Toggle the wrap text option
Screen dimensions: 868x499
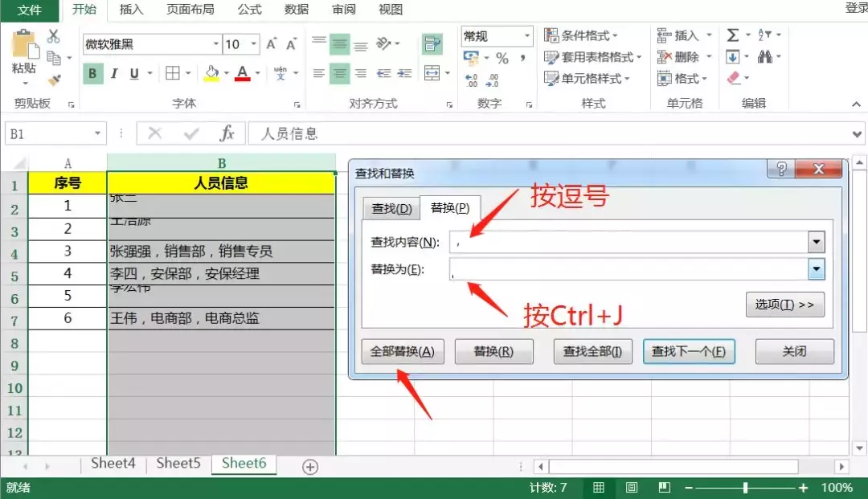point(434,43)
